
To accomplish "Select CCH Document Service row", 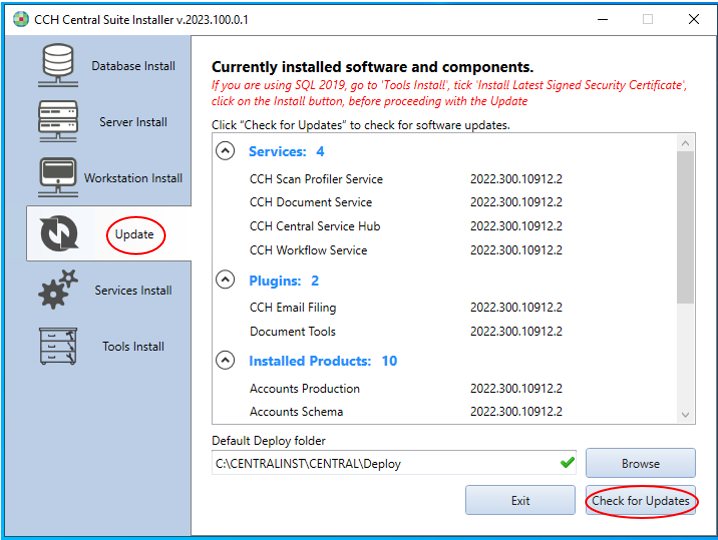I will pos(406,202).
